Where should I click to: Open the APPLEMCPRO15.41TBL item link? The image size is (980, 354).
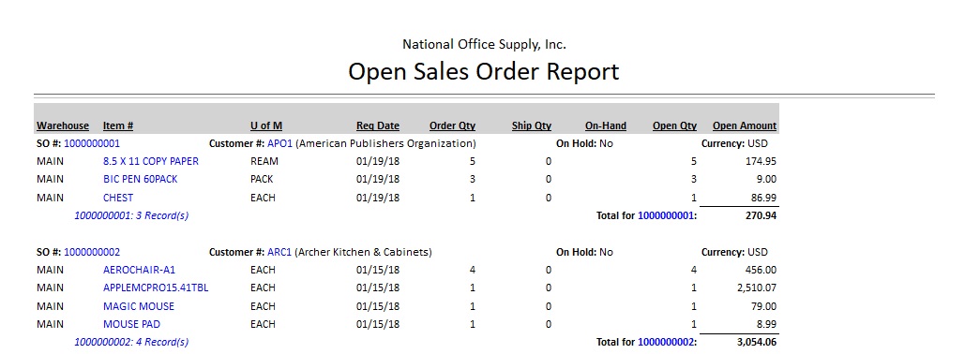tap(156, 288)
